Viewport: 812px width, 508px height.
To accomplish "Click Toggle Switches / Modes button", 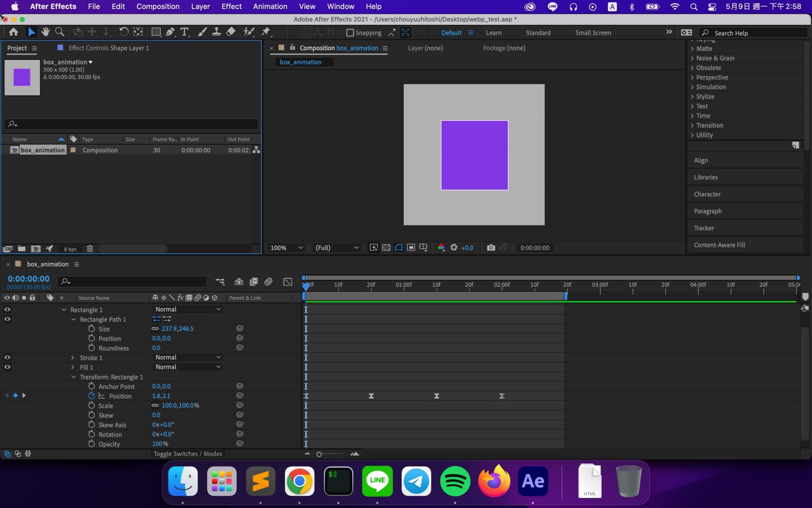I will 188,454.
